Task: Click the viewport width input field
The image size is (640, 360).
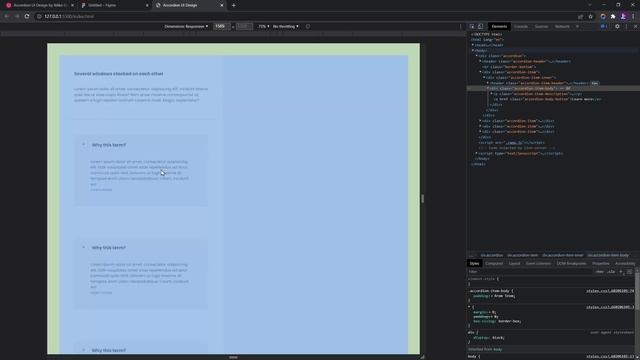Action: click(221, 26)
